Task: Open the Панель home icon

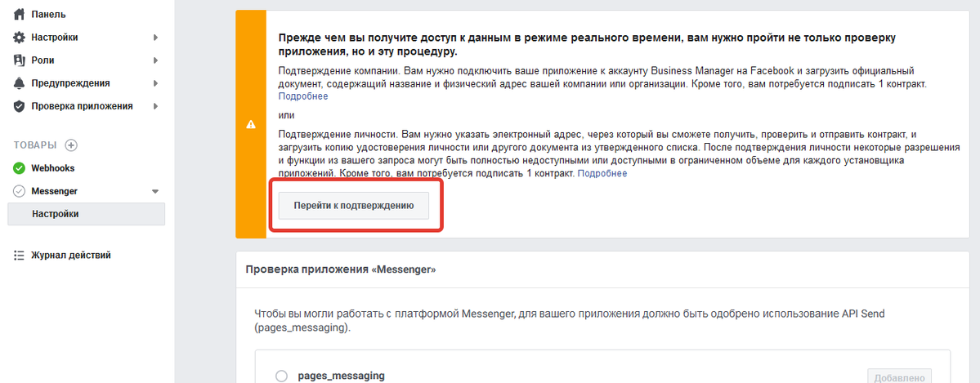Action: [19, 15]
